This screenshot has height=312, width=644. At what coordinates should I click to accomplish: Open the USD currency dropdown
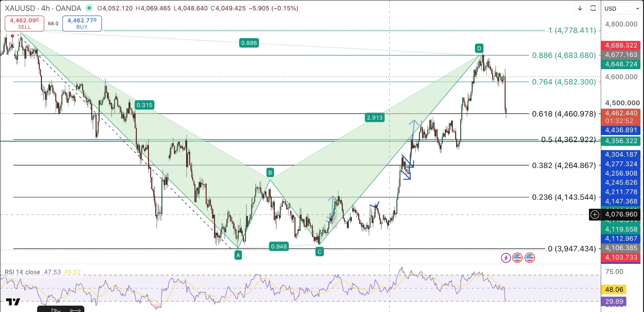[622, 8]
